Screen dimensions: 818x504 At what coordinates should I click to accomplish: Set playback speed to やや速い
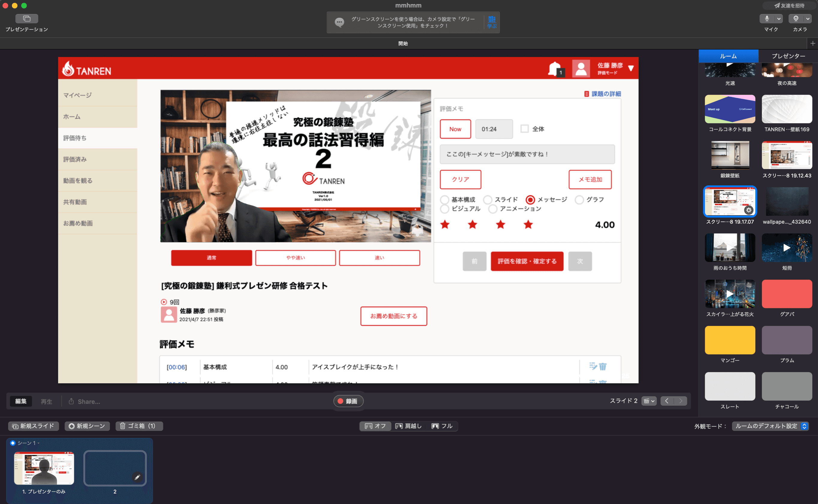coord(295,258)
